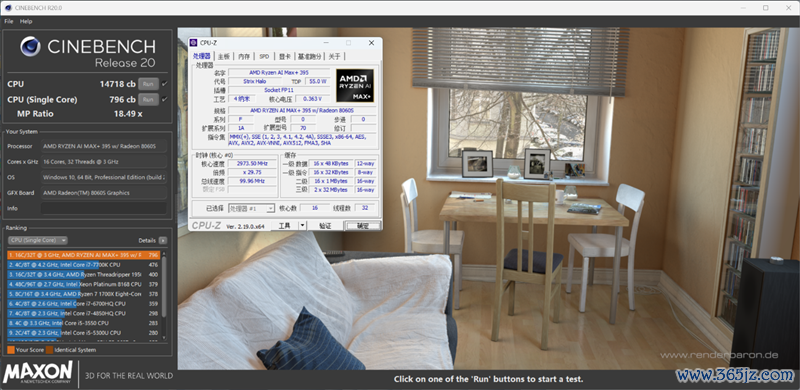Image resolution: width=800 pixels, height=390 pixels.
Task: Select ranking row 5 Ryzen 7 1700X
Action: [84, 294]
